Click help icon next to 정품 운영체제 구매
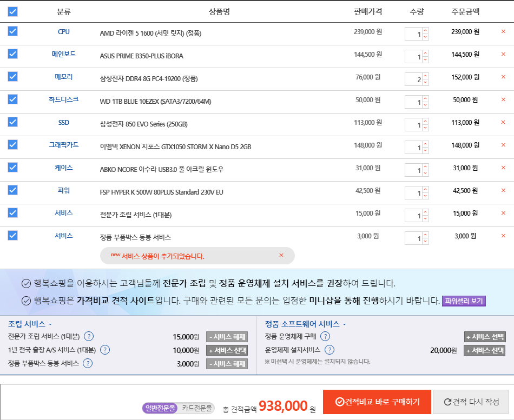 pyautogui.click(x=325, y=336)
